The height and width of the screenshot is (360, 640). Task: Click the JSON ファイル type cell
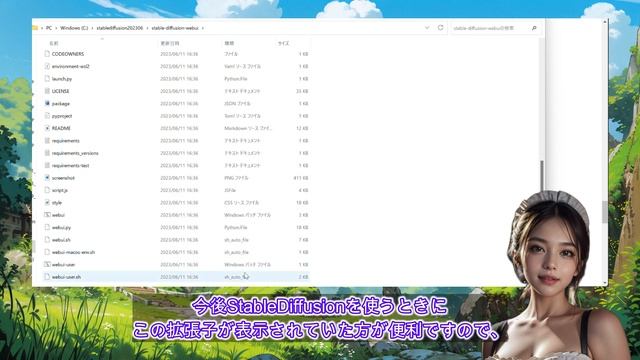click(x=237, y=104)
